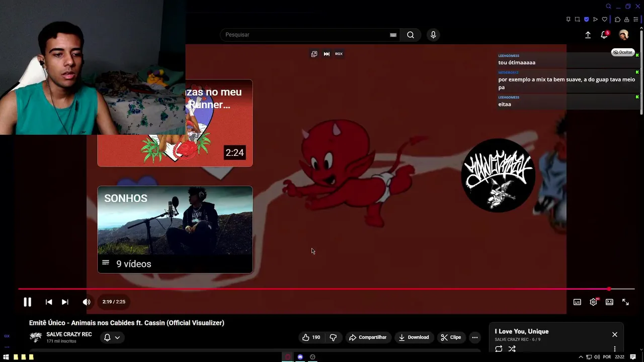The height and width of the screenshot is (362, 644).
Task: Open the Discord taskbar icon
Action: click(300, 357)
